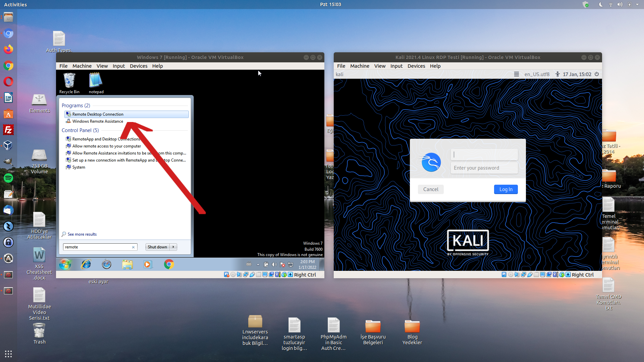Image resolution: width=644 pixels, height=362 pixels.
Task: Click the Windows 7 volume tray icon
Action: (274, 264)
